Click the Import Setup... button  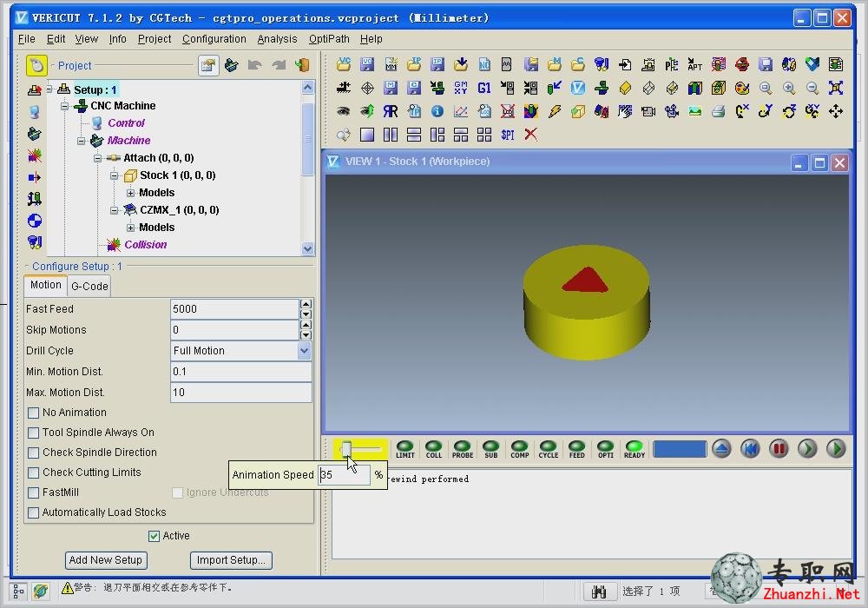point(231,560)
